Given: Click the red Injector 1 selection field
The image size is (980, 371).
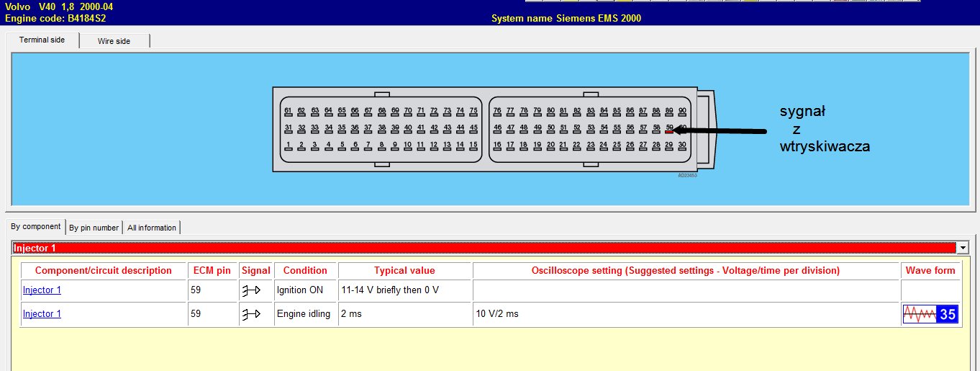Looking at the screenshot, I should tap(482, 248).
